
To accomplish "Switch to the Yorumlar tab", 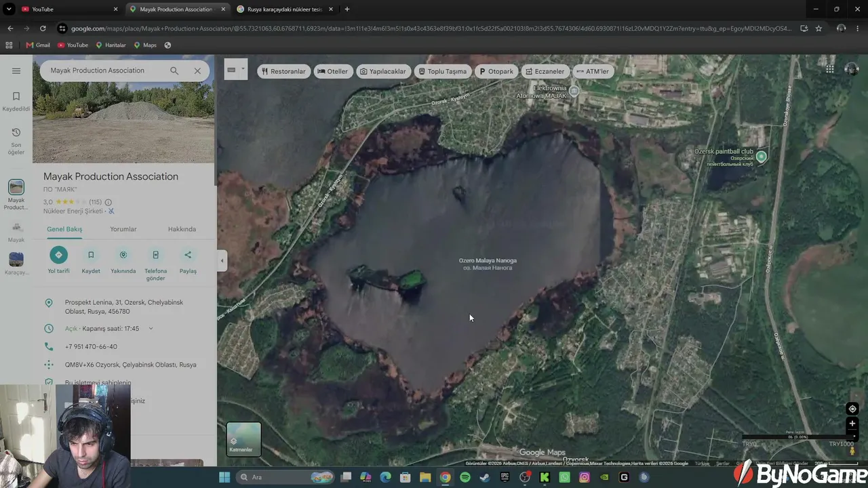I will point(123,229).
